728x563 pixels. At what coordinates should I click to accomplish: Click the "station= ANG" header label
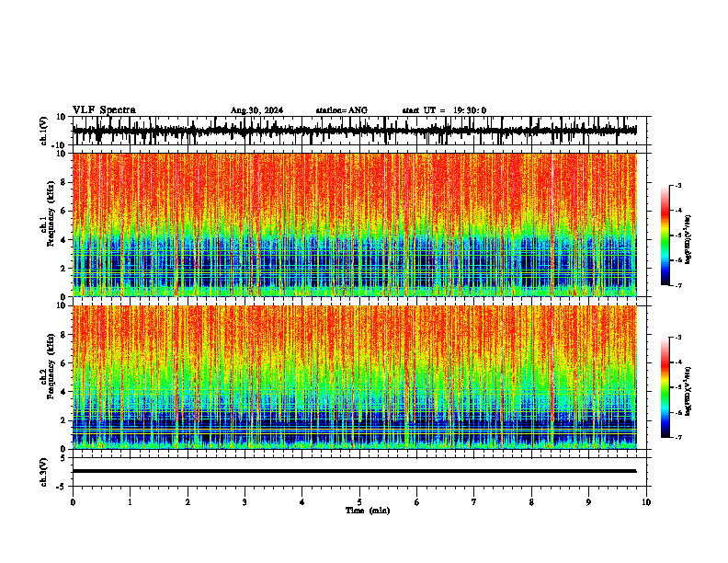[x=341, y=110]
